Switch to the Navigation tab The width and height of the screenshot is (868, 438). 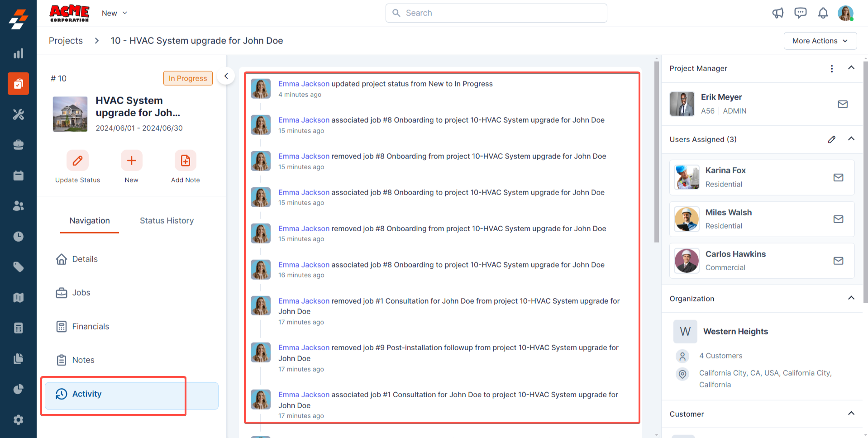[x=90, y=221]
